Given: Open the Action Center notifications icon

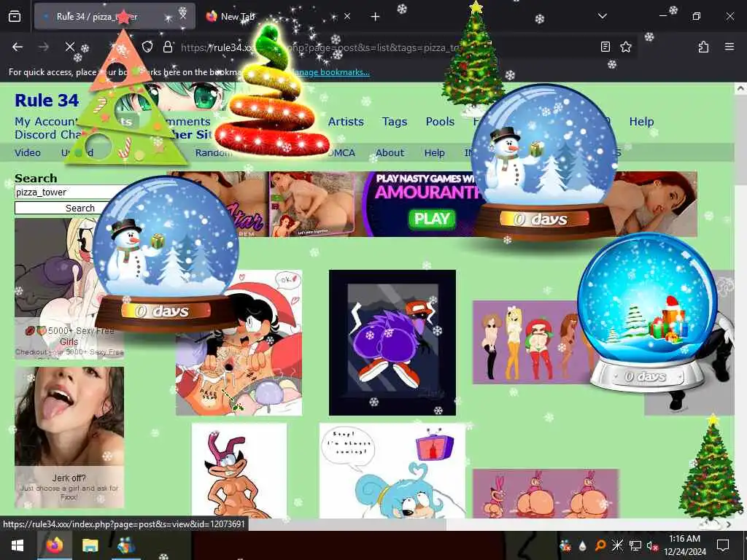Looking at the screenshot, I should (723, 545).
